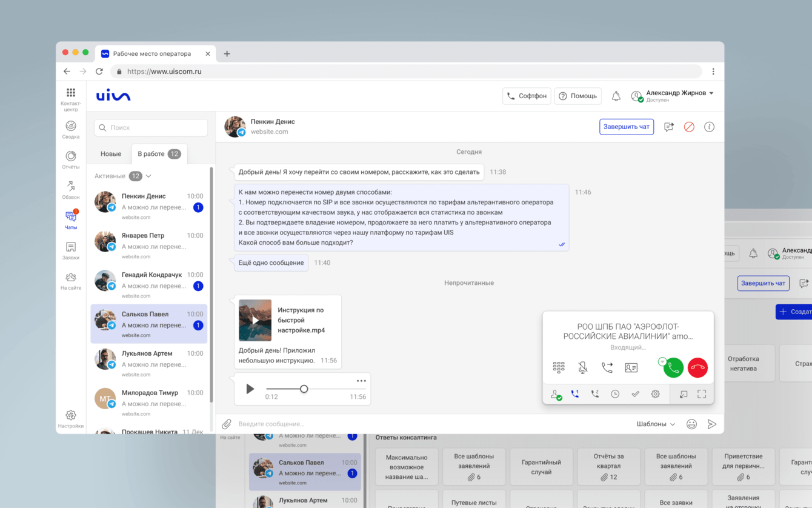Image resolution: width=812 pixels, height=508 pixels.
Task: Switch call widget to line 2
Action: click(594, 394)
